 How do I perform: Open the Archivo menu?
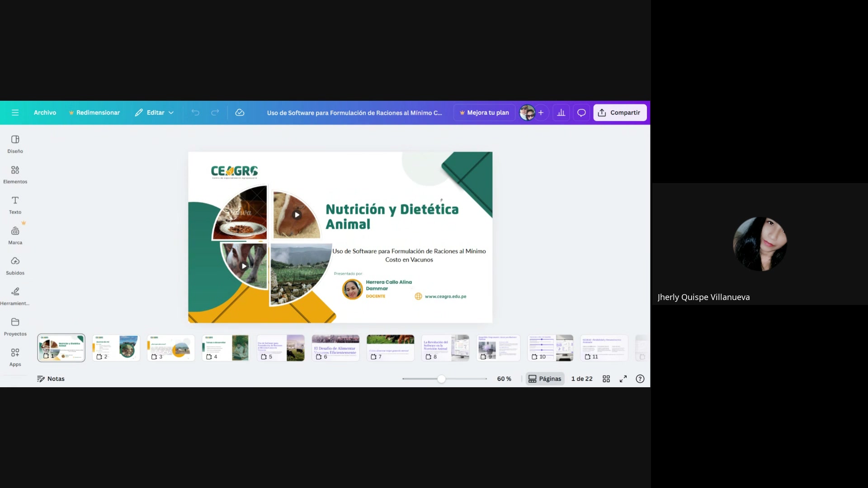coord(45,113)
